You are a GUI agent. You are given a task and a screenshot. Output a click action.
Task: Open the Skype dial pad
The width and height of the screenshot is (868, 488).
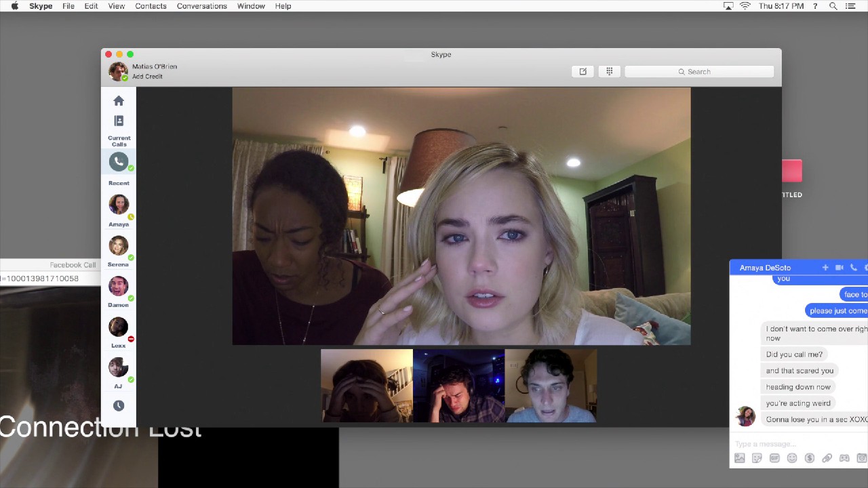610,71
